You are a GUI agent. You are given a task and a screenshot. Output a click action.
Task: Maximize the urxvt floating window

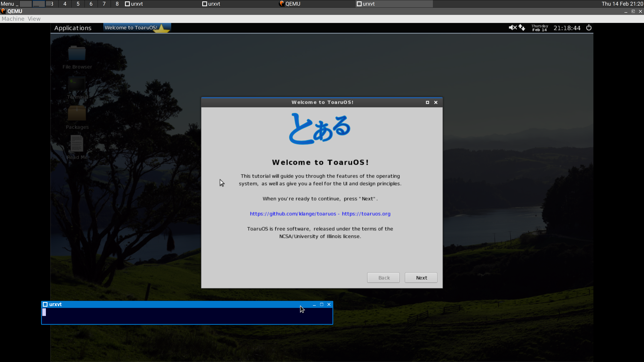322,304
